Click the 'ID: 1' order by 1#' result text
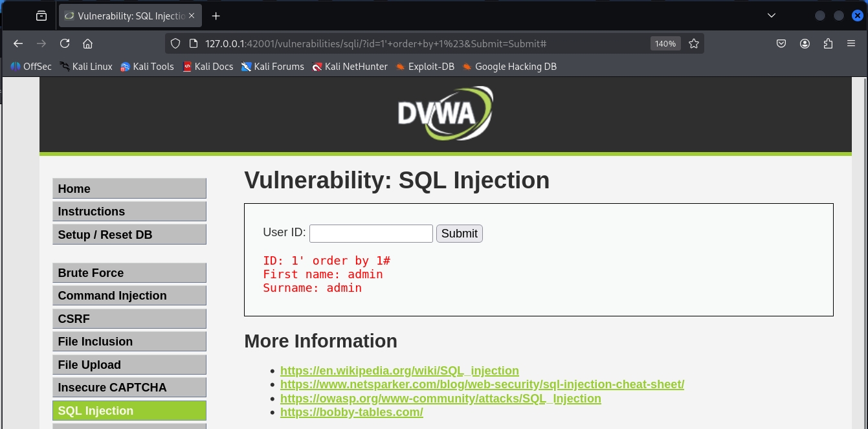 (x=326, y=261)
